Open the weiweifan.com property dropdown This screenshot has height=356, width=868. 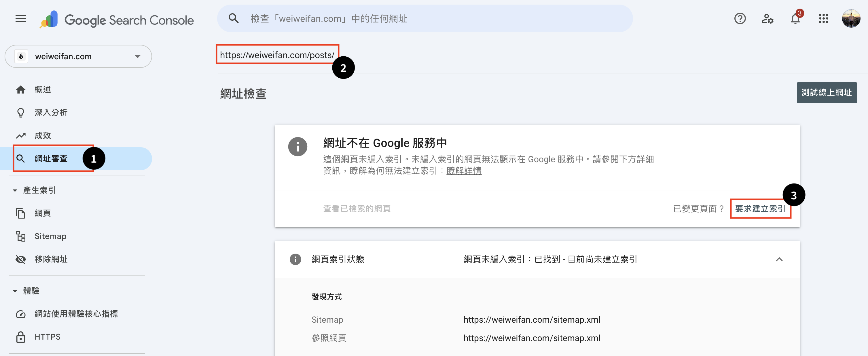pyautogui.click(x=78, y=56)
